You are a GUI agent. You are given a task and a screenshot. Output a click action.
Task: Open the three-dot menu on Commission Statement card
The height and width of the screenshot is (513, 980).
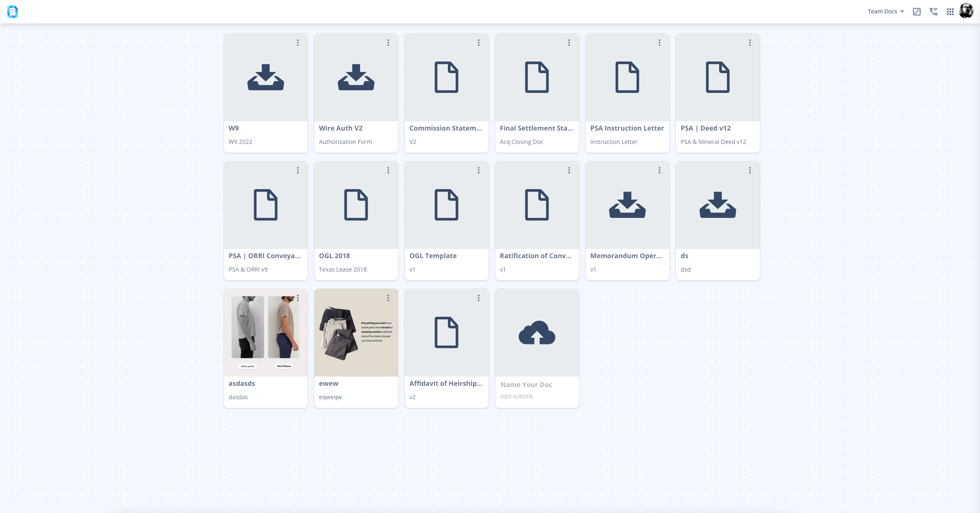pos(478,43)
